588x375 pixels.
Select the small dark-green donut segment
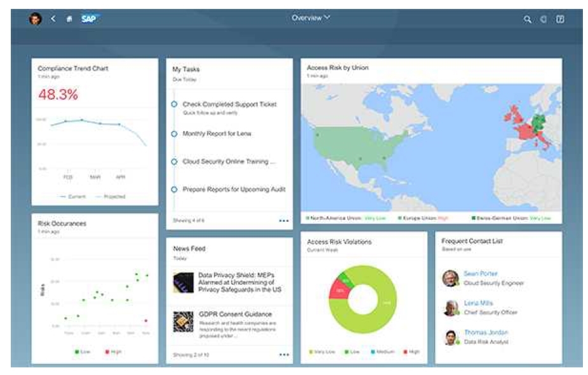[346, 280]
